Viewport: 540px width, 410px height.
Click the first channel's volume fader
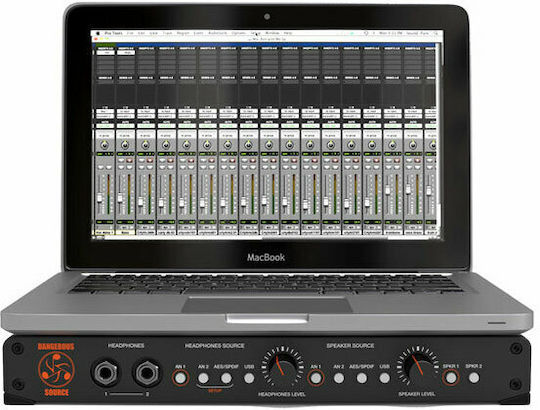coord(100,198)
